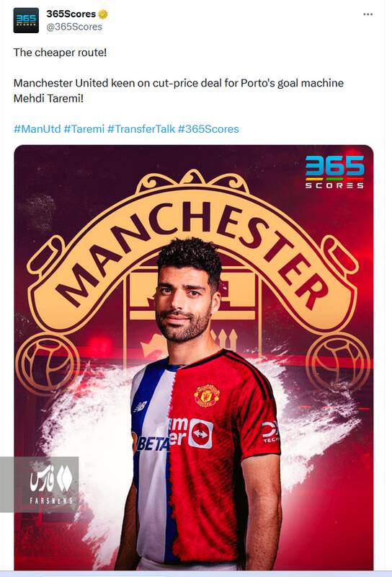Click the gold verified badge
Screen dimensions: 392x577
[x=103, y=14]
